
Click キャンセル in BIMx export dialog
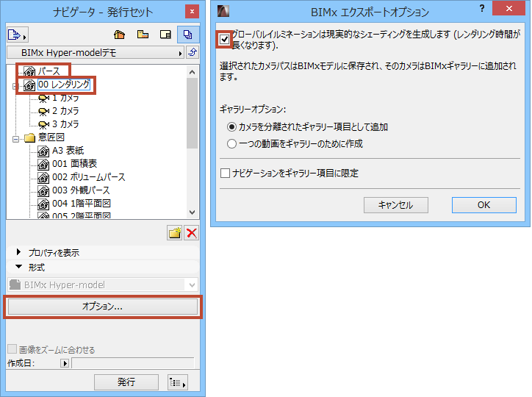pos(396,205)
